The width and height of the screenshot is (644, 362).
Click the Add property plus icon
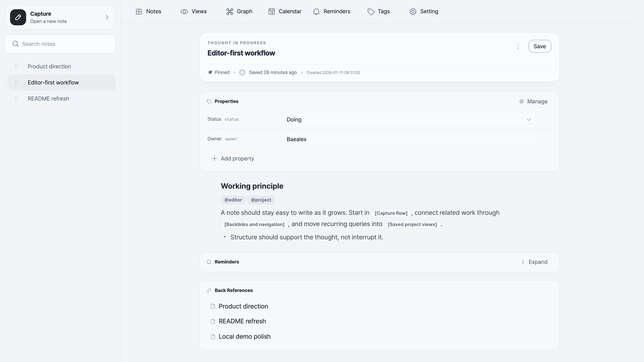tap(214, 159)
